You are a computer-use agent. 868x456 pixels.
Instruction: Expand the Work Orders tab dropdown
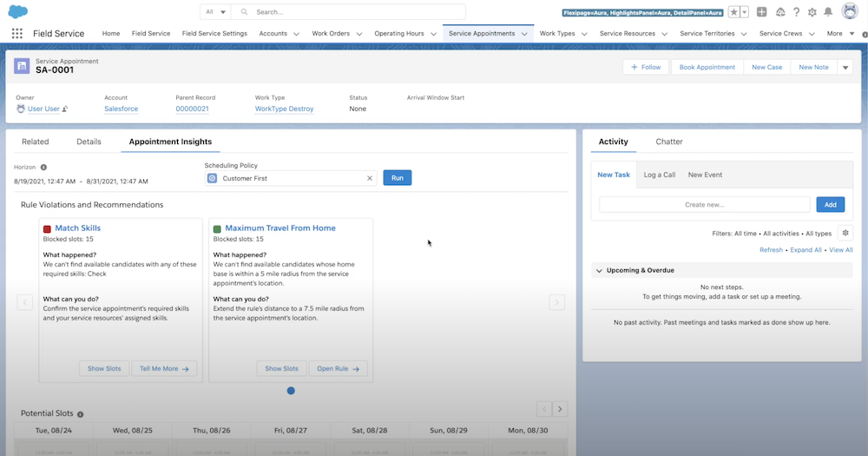360,34
